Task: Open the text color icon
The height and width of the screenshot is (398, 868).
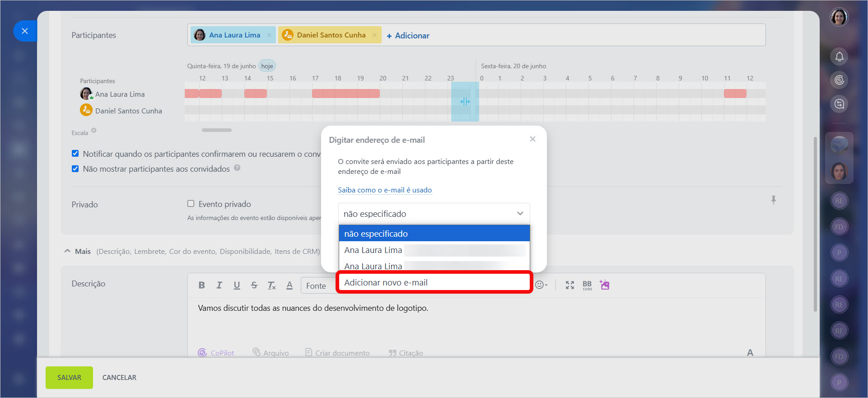Action: coord(289,285)
